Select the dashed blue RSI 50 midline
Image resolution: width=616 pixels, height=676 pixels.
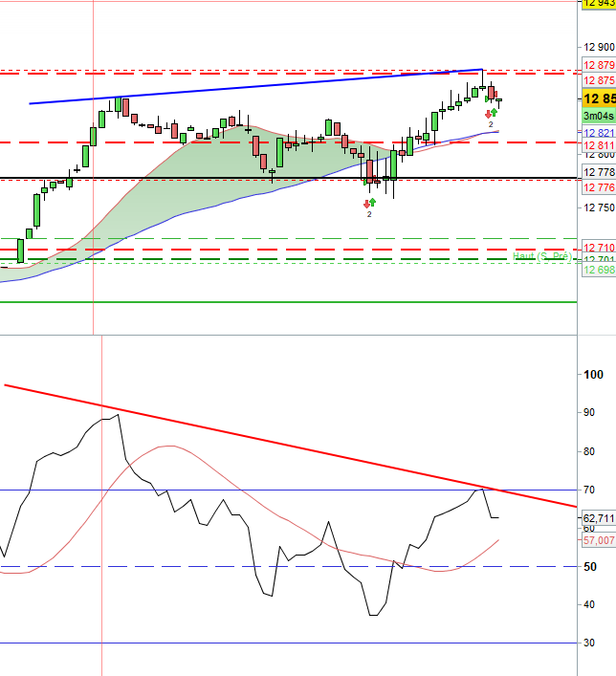[x=288, y=566]
